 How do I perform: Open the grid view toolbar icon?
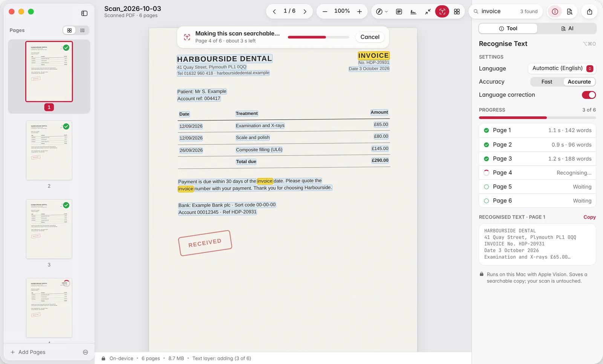(457, 12)
